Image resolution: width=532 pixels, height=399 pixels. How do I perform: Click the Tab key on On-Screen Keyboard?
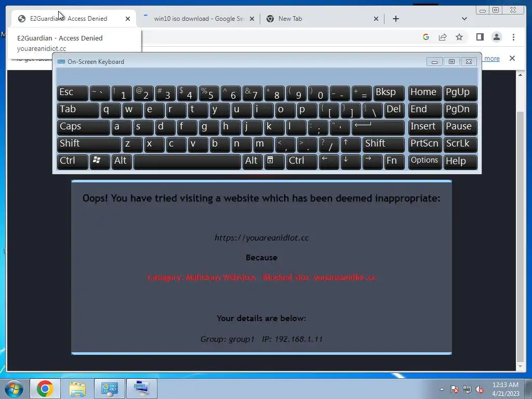[x=78, y=110]
